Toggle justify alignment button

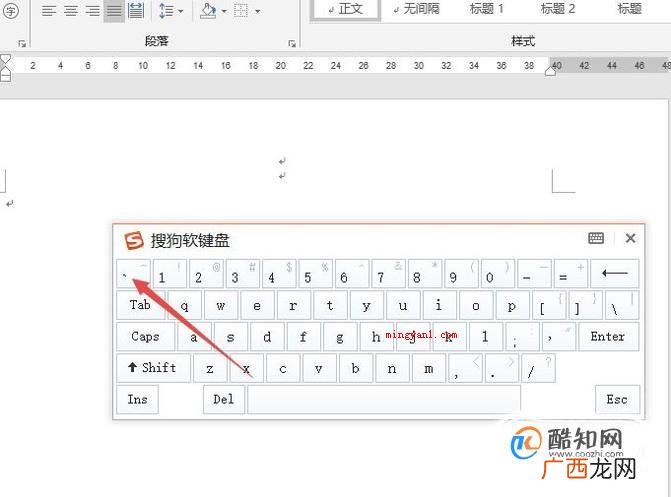(x=114, y=11)
